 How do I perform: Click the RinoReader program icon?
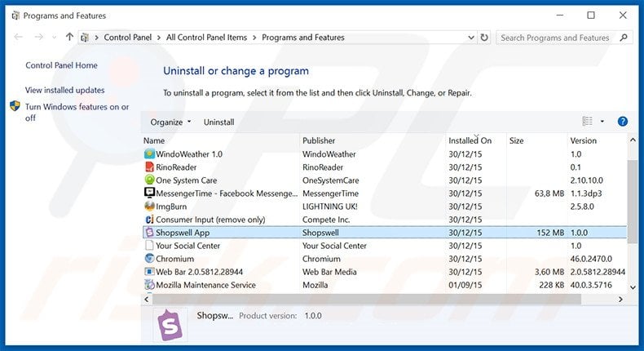pyautogui.click(x=149, y=167)
